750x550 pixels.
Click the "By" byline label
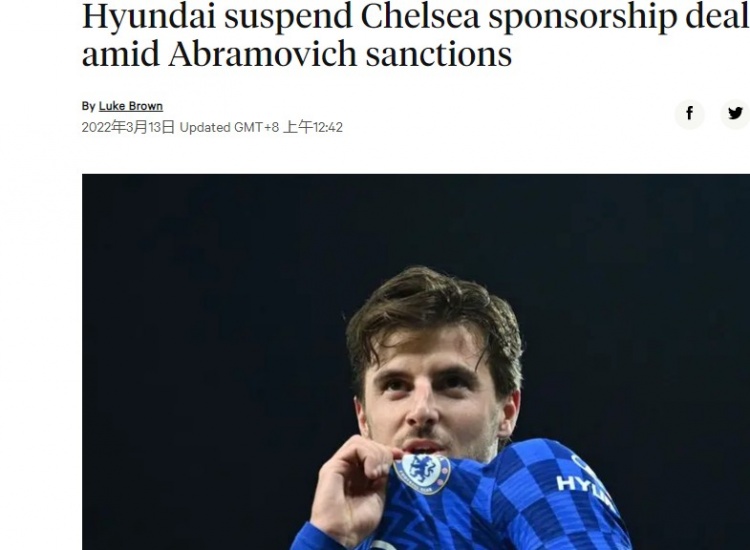88,106
